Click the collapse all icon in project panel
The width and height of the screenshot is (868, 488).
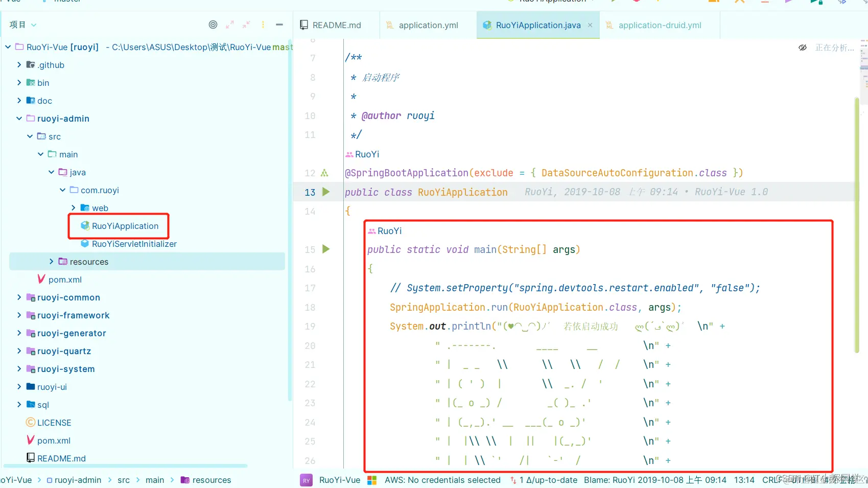coord(246,25)
